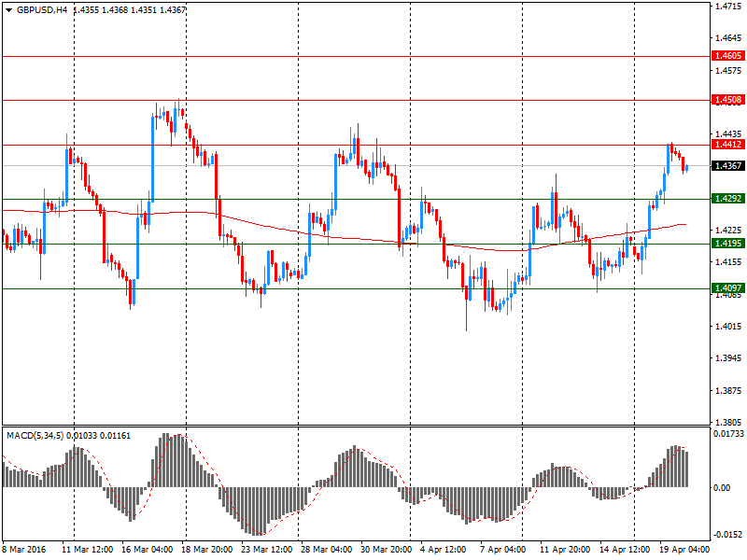Click the OHLC values 1.4355 1.4368 1.4351 1.4367
The image size is (747, 560).
130,10
